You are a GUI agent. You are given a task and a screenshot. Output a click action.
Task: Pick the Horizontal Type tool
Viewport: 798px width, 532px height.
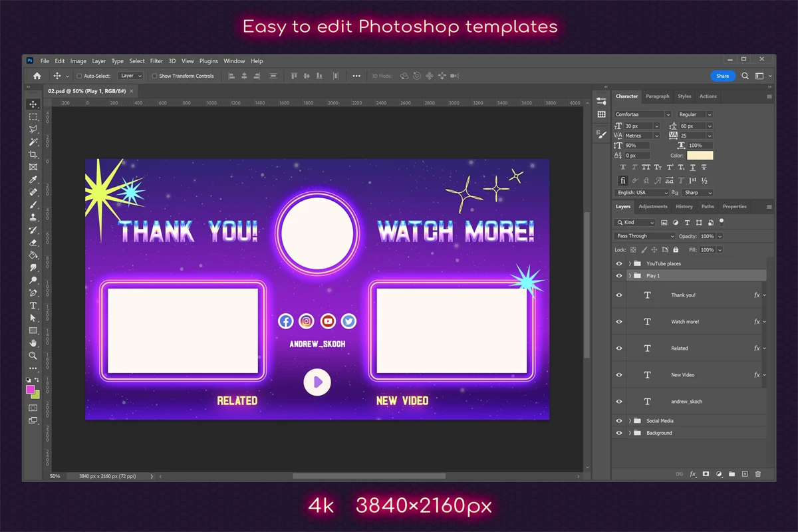33,305
